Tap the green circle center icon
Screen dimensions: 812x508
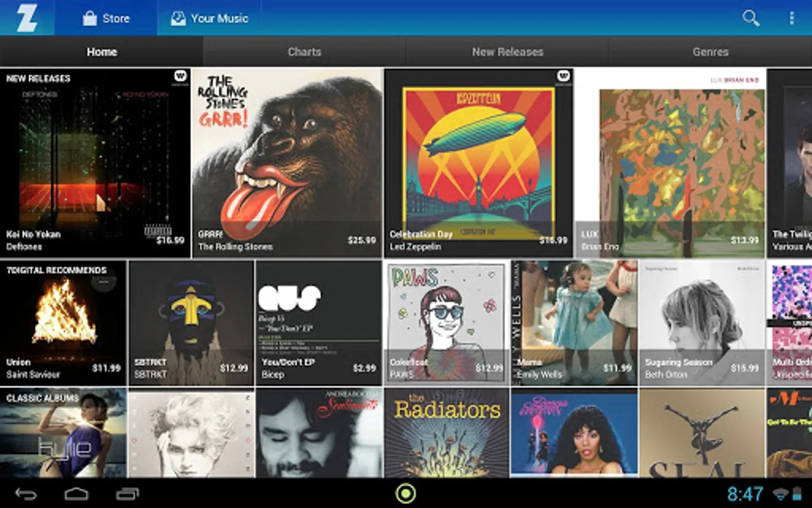406,493
